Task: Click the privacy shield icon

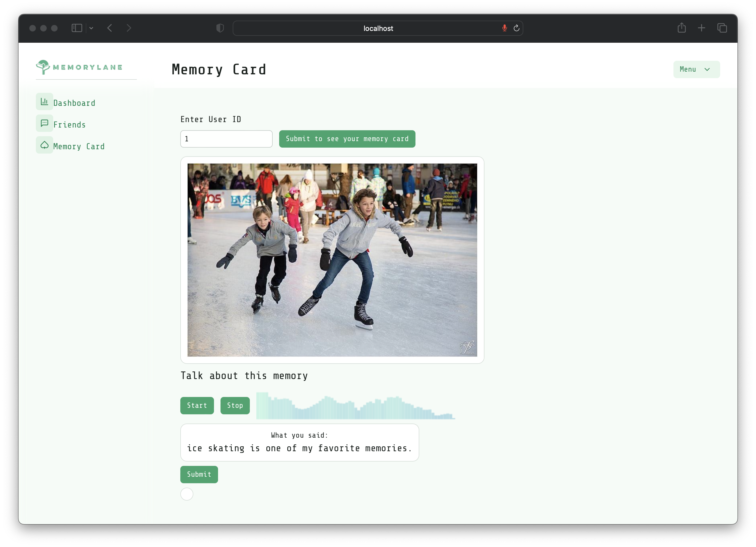Action: coord(220,28)
